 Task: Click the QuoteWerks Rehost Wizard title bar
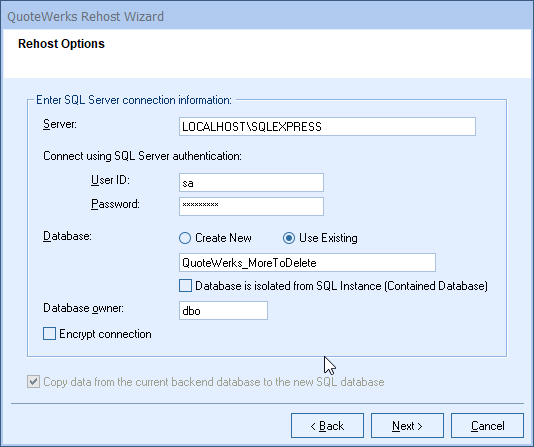267,16
